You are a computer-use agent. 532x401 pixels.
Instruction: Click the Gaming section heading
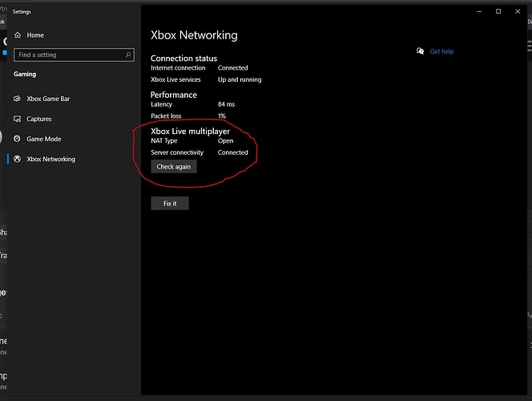tap(25, 74)
